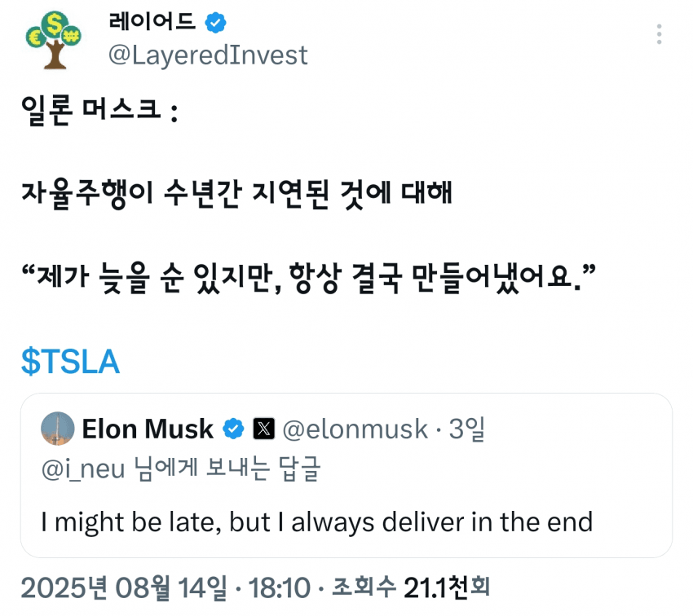Open the $TSLA cashtag link
This screenshot has height=616, width=693.
point(71,363)
